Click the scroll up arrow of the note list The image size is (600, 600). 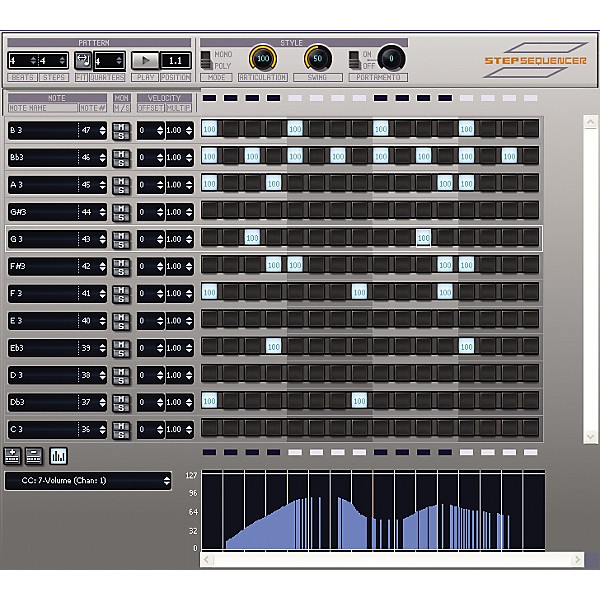pos(590,122)
